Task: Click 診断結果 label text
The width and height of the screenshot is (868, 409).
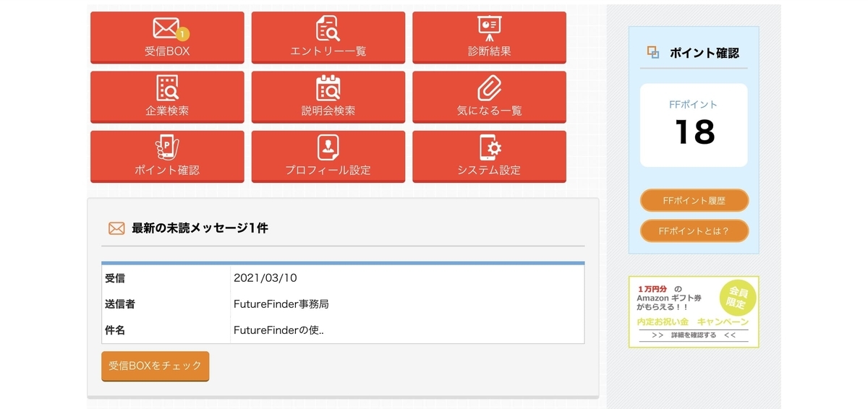Action: (489, 51)
